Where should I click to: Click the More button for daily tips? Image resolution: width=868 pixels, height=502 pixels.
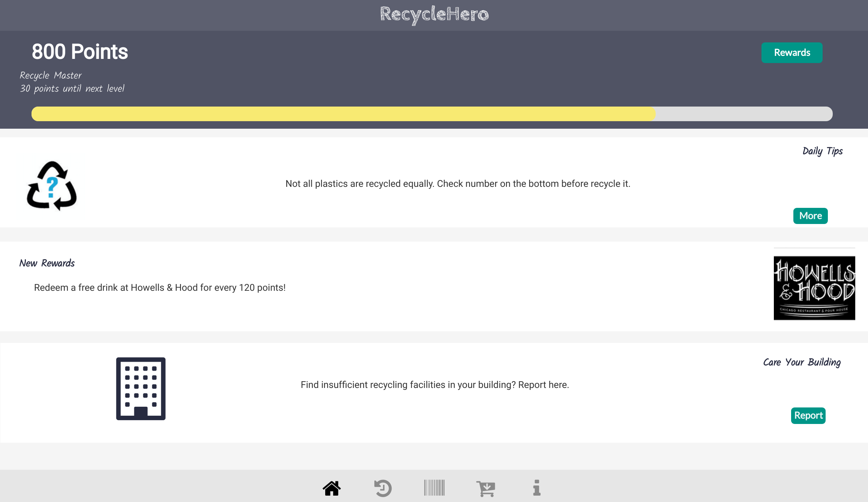(810, 216)
